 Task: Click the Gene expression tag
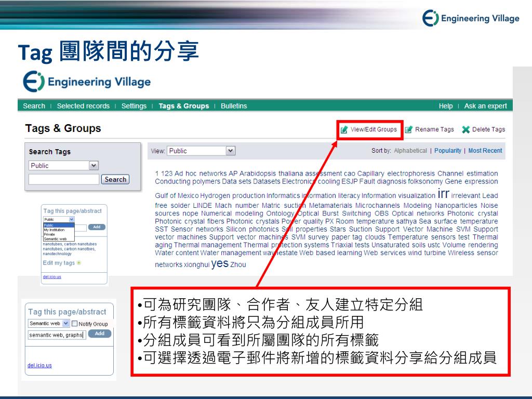(x=471, y=181)
